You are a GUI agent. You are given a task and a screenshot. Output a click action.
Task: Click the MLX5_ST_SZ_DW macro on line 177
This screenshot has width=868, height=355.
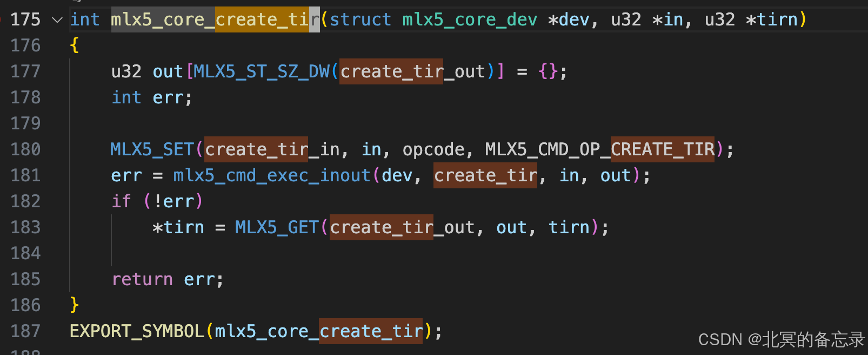point(262,71)
